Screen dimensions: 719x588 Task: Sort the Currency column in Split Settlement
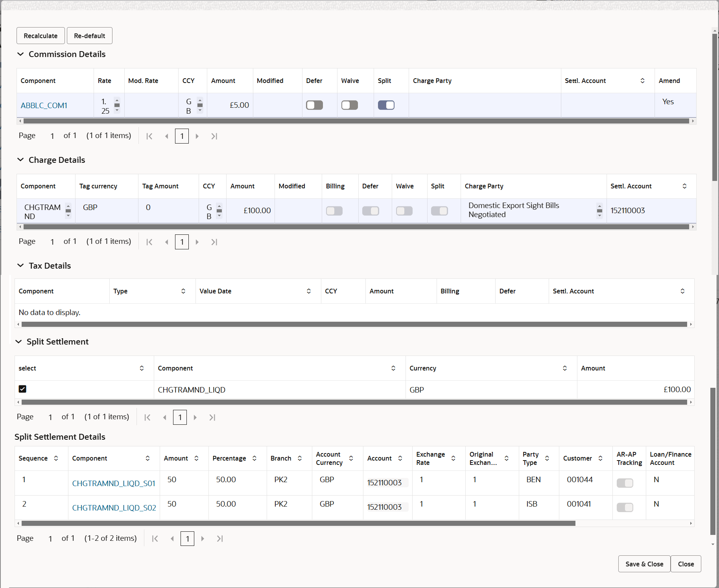tap(565, 368)
